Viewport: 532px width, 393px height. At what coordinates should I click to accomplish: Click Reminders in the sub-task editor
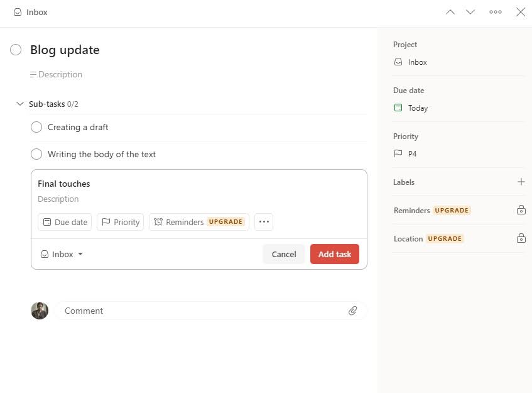point(199,222)
